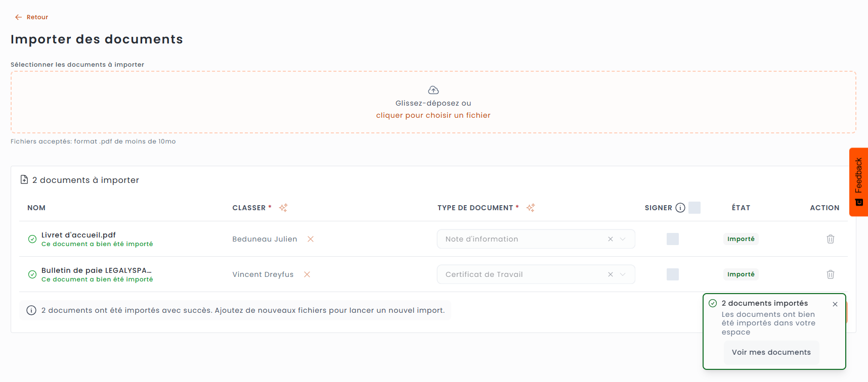Click the AI sparkle icon next to CLASSER
Viewport: 868px width, 382px height.
point(283,208)
